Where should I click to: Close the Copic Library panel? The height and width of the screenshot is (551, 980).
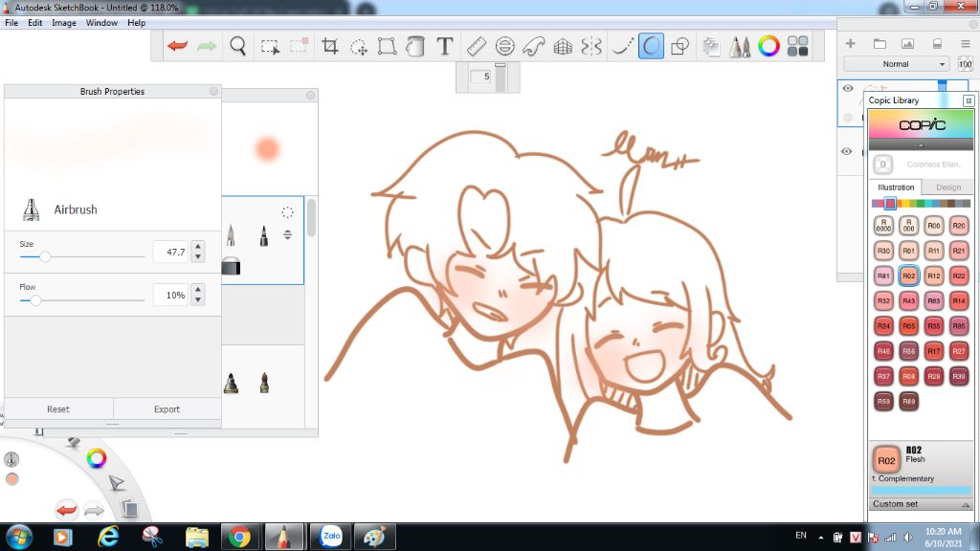pyautogui.click(x=969, y=100)
